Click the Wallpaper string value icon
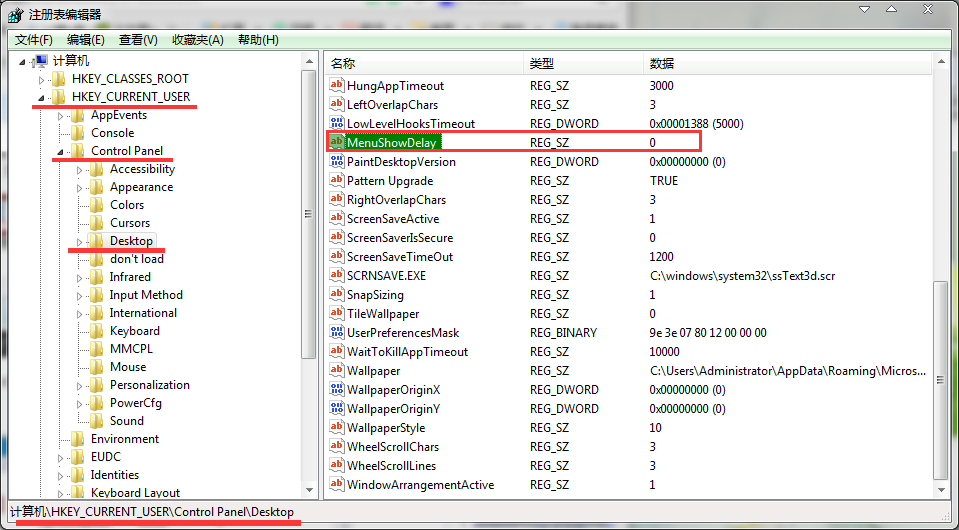This screenshot has height=530, width=959. tap(337, 371)
